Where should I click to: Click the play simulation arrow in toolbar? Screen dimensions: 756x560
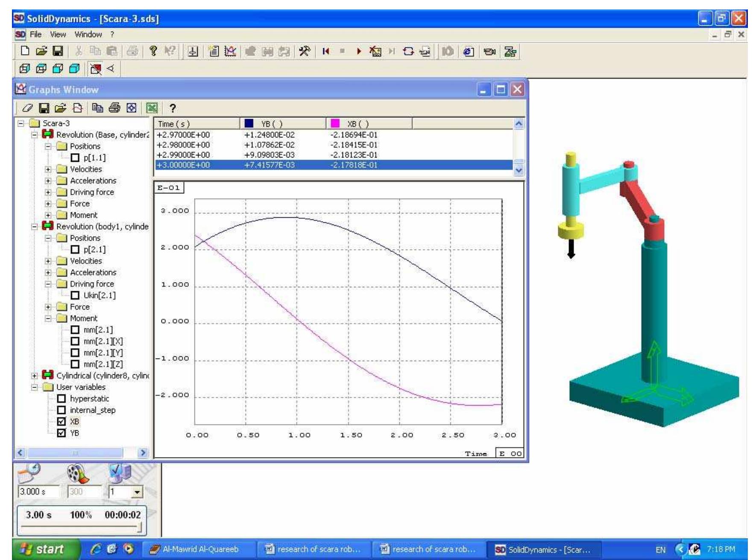point(359,52)
